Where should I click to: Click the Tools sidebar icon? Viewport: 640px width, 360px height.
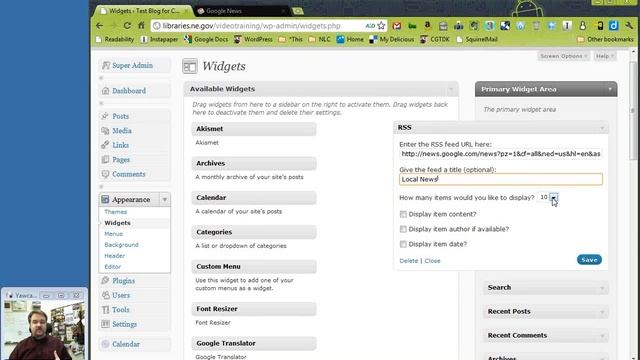105,309
